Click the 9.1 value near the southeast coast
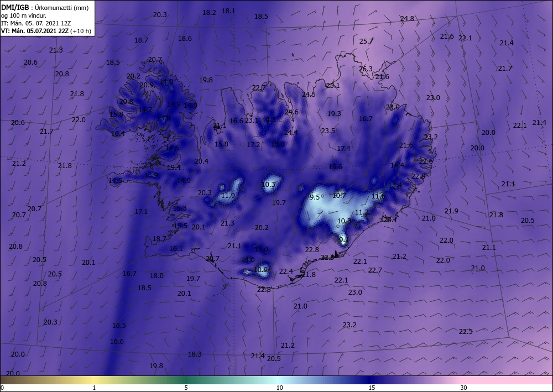Screen dimensions: 553x392 coord(344,240)
